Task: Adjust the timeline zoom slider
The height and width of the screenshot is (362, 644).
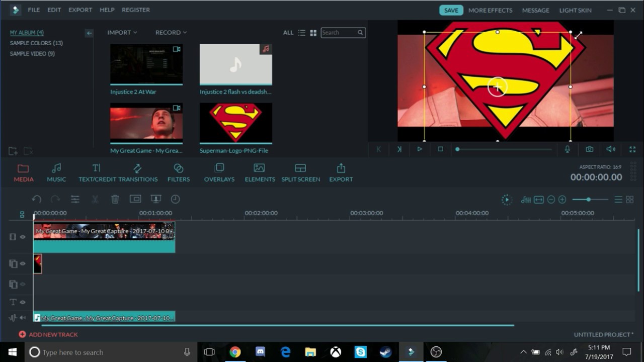Action: pyautogui.click(x=588, y=199)
